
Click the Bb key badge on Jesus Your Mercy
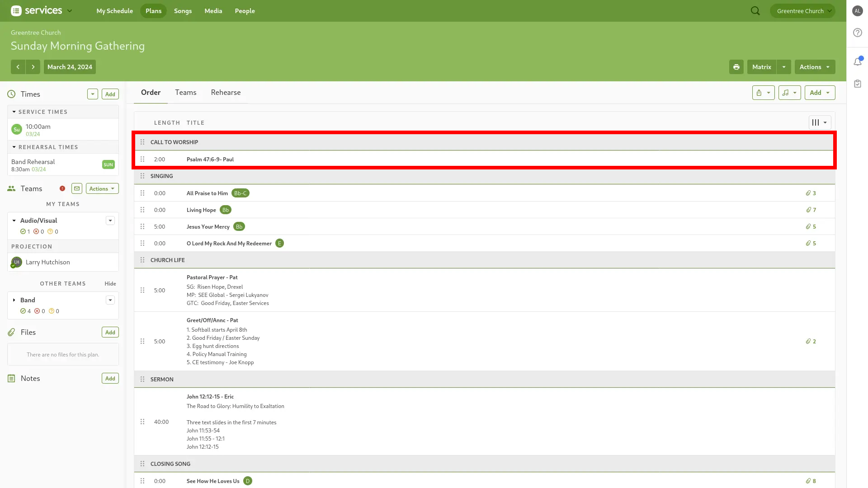pos(239,226)
